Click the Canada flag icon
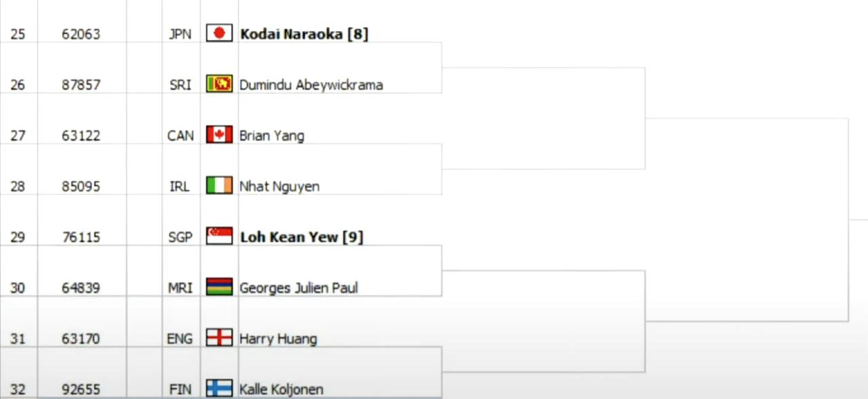This screenshot has width=868, height=399. pyautogui.click(x=219, y=135)
